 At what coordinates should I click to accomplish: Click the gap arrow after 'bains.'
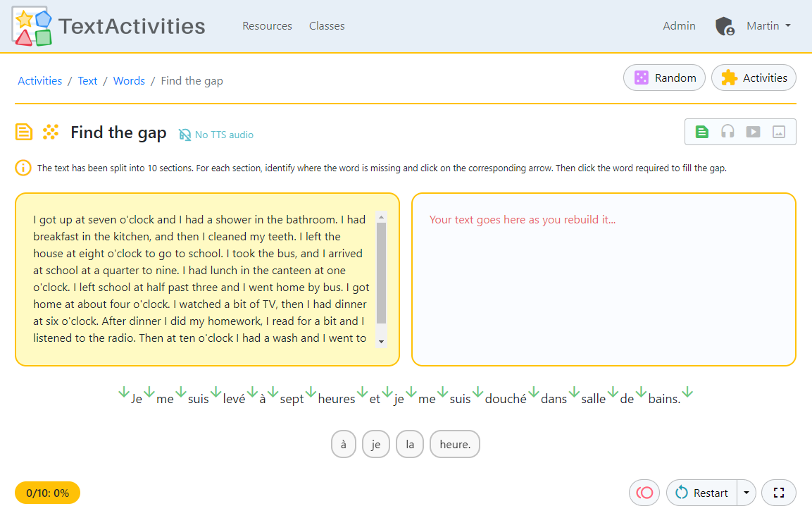(687, 392)
